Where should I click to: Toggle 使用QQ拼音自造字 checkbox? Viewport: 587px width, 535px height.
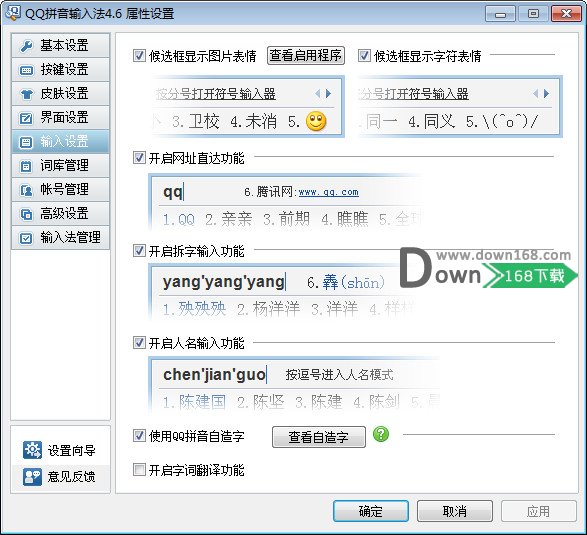pos(139,435)
